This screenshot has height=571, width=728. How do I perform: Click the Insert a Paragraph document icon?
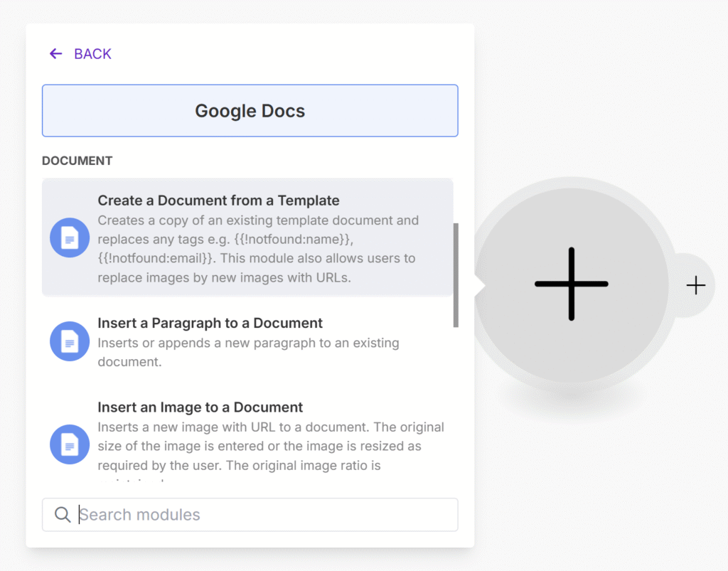[70, 341]
